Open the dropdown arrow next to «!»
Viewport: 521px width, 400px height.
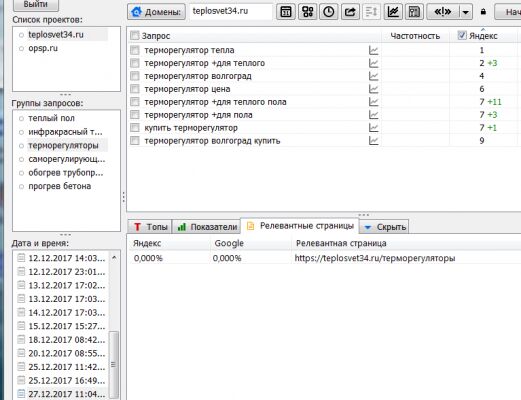(x=466, y=12)
